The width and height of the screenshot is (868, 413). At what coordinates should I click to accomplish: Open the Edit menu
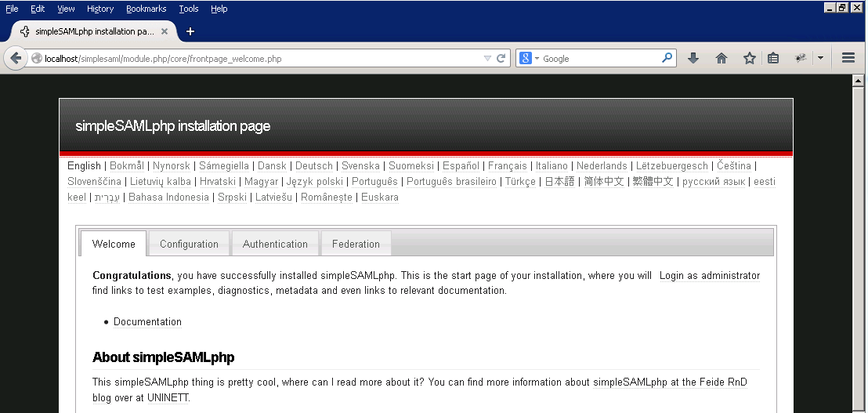click(x=38, y=9)
